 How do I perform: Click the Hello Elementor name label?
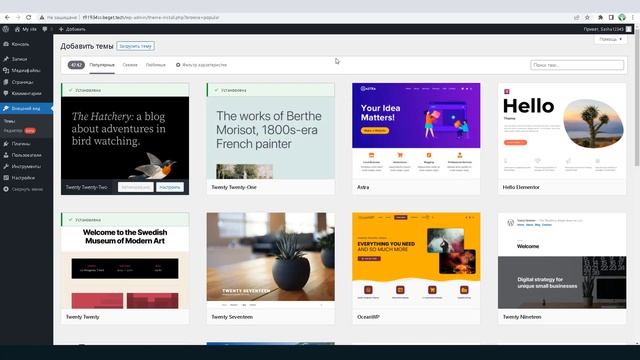pos(521,187)
